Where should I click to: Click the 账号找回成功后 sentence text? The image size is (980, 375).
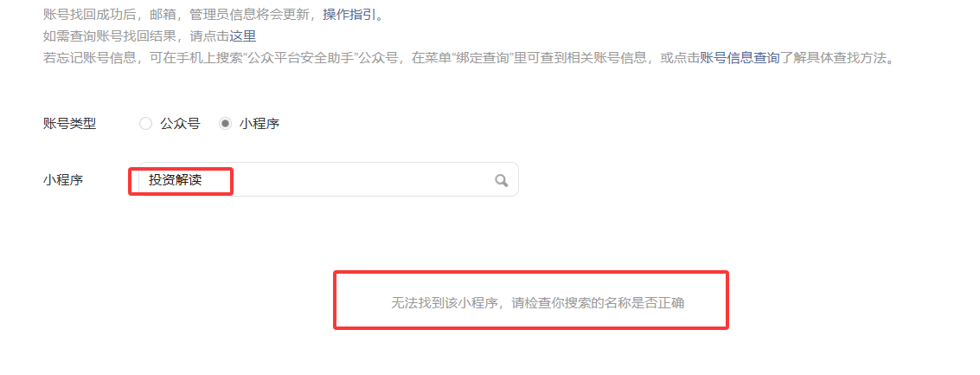click(x=89, y=15)
